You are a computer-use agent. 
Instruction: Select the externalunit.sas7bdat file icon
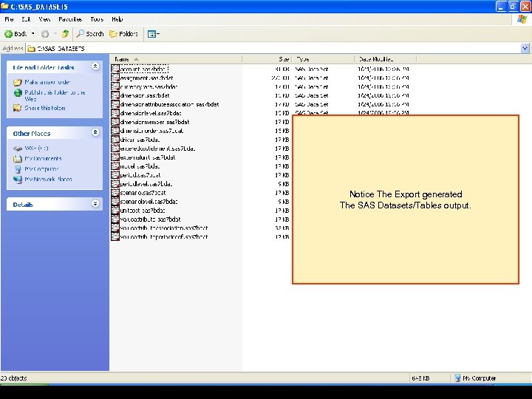tap(115, 157)
